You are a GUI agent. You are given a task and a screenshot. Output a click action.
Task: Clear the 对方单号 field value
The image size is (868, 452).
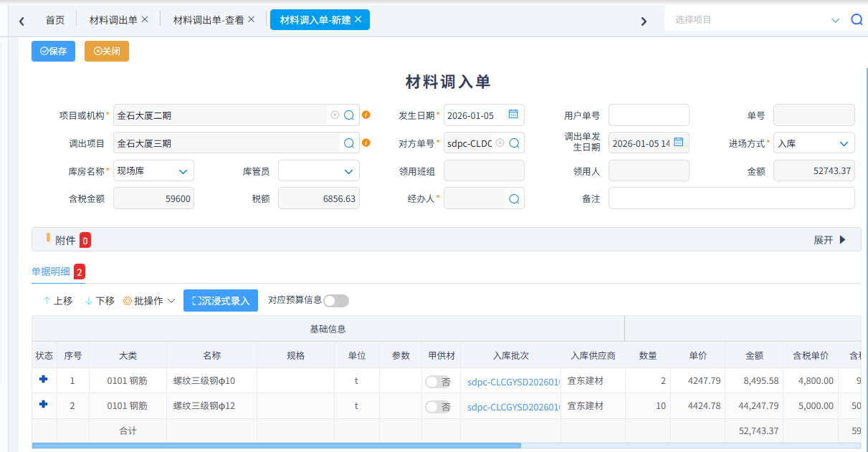(500, 143)
